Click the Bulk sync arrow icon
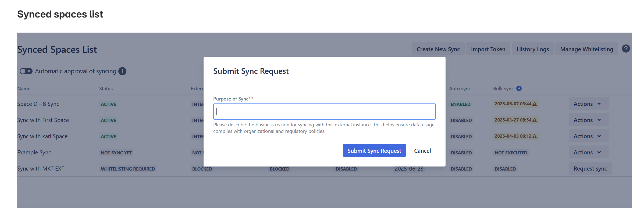644x208 pixels. tap(519, 88)
